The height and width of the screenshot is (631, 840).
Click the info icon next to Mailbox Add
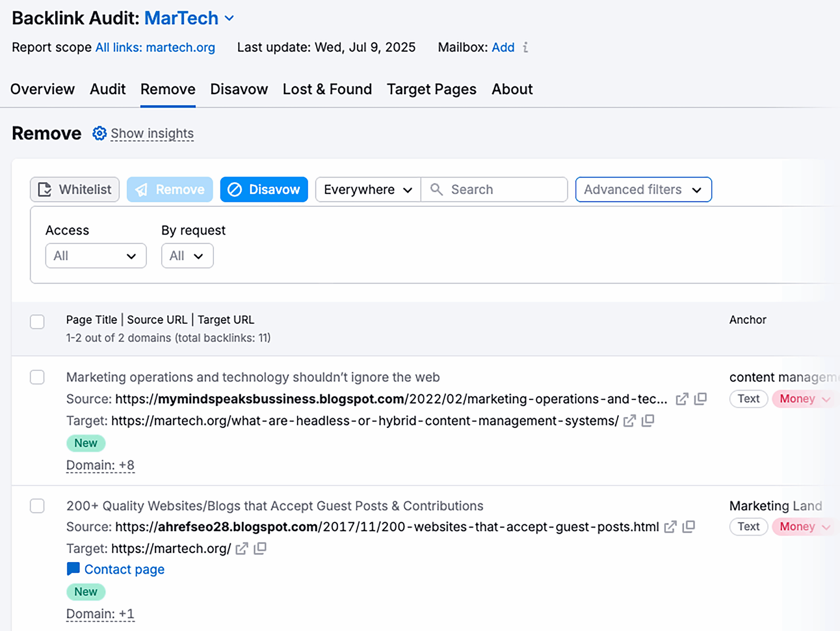(526, 48)
